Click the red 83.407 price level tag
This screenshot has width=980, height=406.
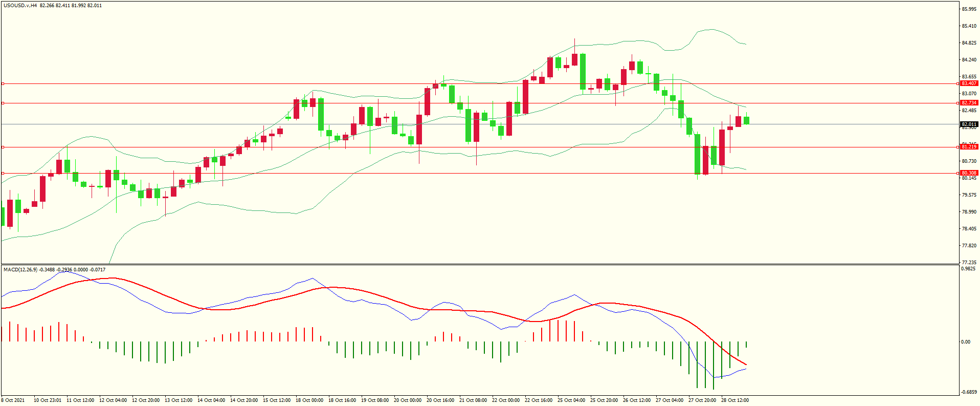click(x=969, y=83)
